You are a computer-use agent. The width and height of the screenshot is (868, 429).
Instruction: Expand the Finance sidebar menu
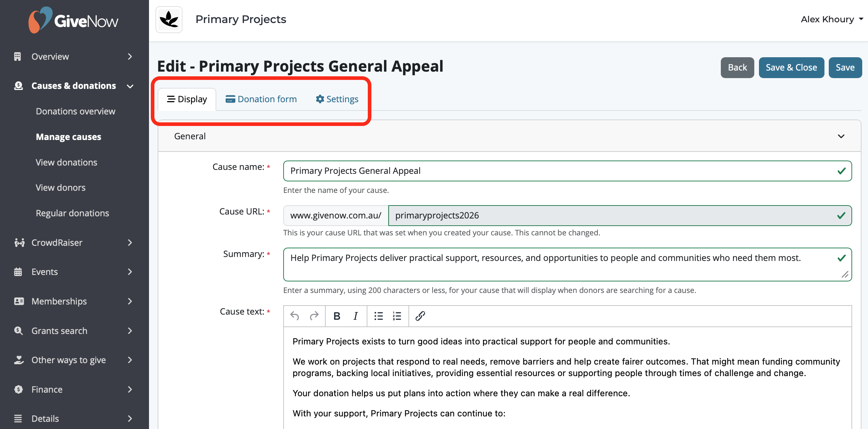(x=74, y=389)
